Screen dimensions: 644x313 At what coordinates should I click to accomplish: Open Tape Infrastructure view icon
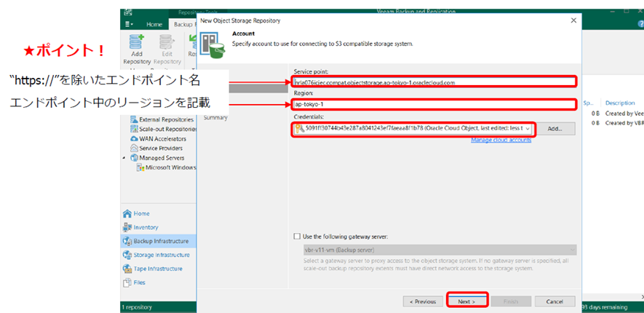point(127,269)
